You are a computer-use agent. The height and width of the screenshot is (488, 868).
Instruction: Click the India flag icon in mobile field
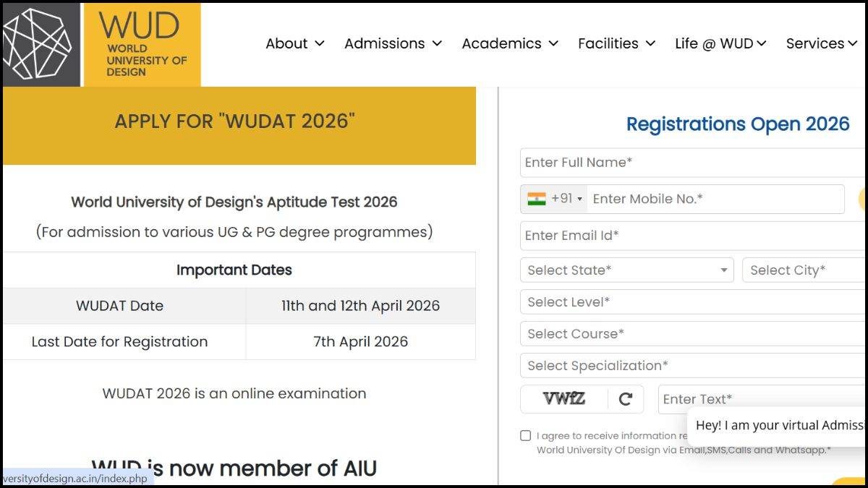pos(536,199)
